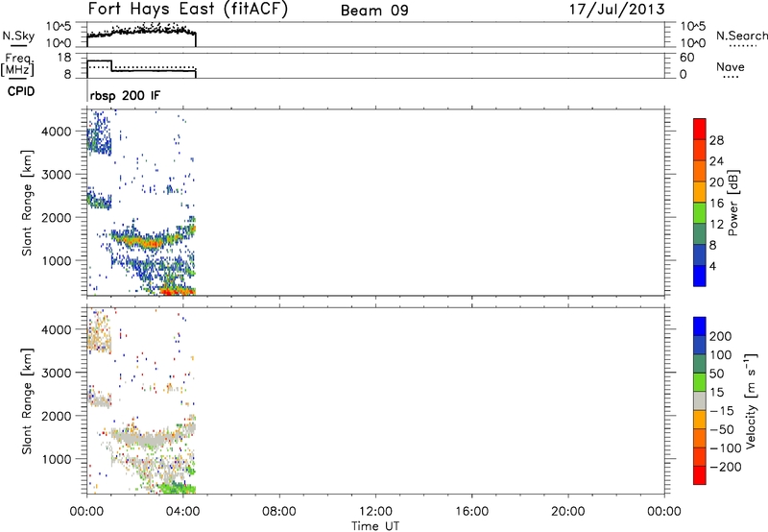The image size is (768, 532).
Task: Click the light green 12–16 dB Power colorbar segment
Action: pyautogui.click(x=700, y=212)
